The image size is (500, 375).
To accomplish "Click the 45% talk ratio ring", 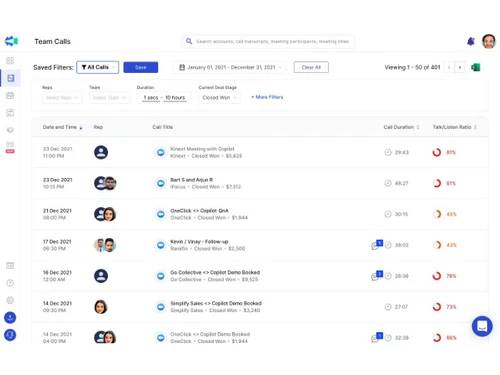I will point(437,214).
